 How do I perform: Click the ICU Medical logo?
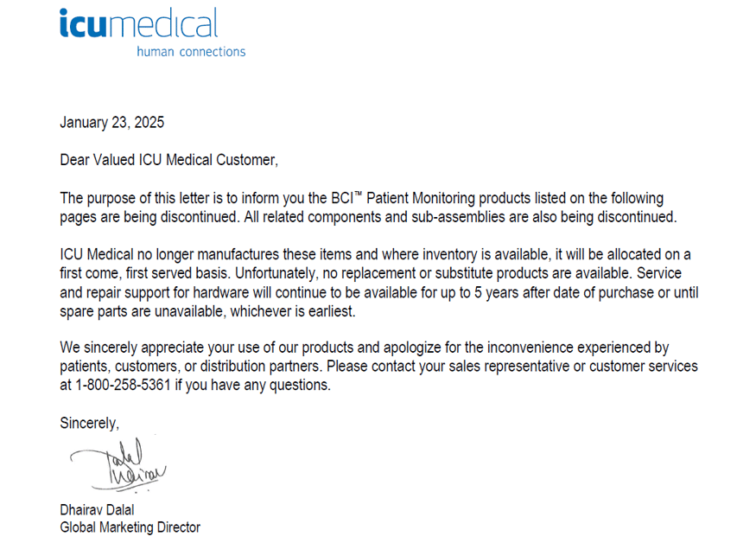tap(138, 23)
